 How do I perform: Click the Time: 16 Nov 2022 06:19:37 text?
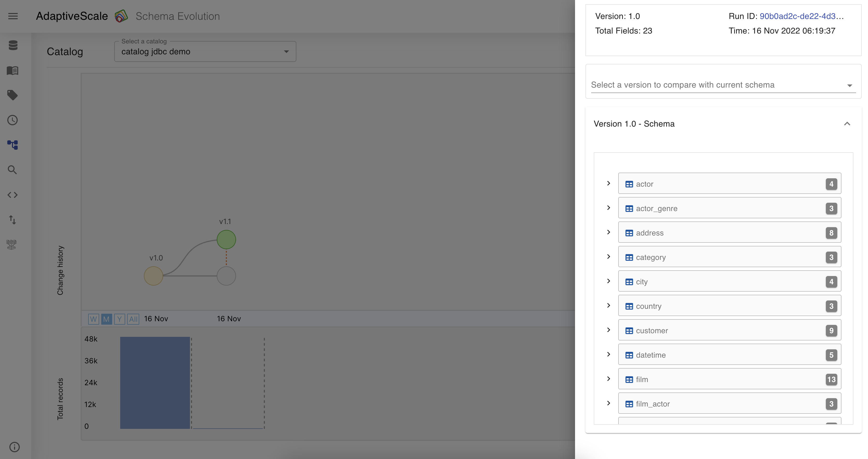coord(782,31)
